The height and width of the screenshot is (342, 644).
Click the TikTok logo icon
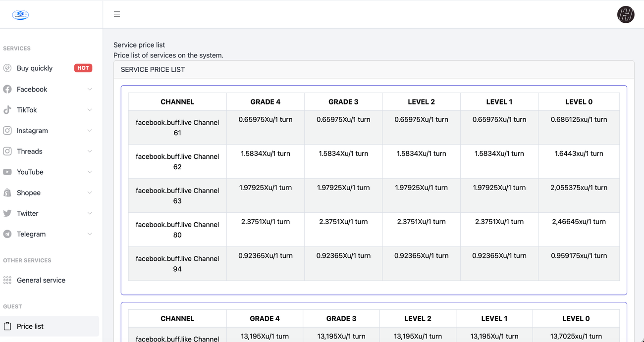click(7, 110)
